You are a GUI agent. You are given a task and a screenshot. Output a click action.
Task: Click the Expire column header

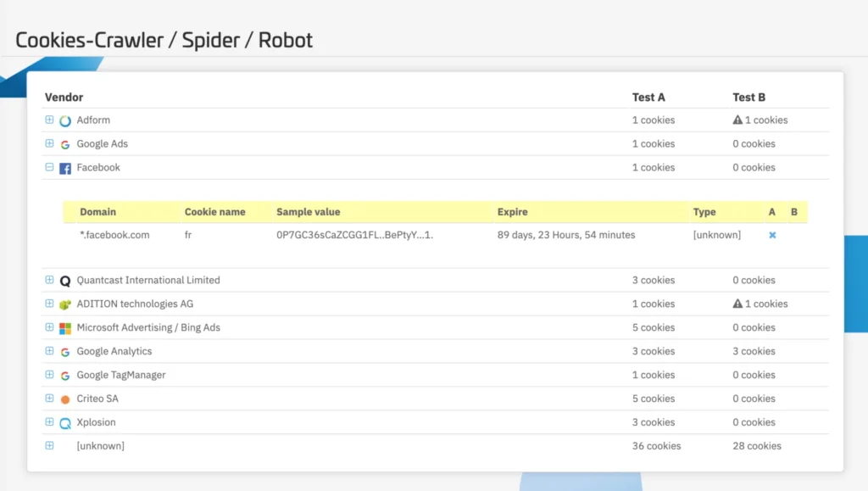click(x=512, y=212)
